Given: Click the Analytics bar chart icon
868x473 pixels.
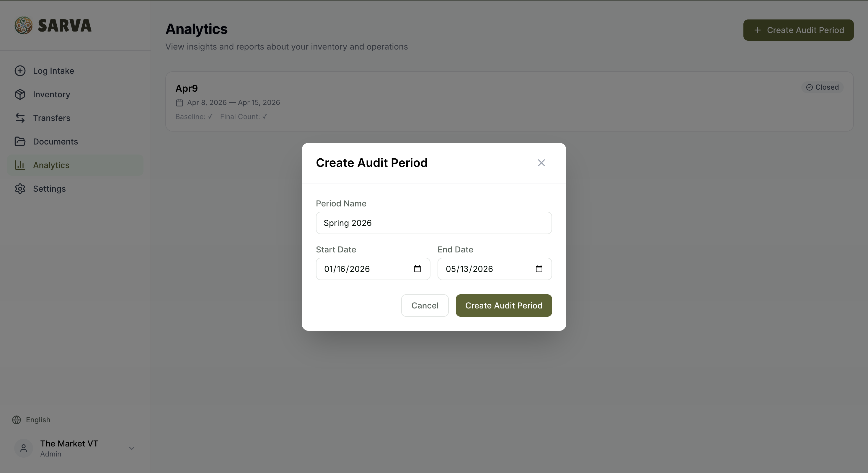Looking at the screenshot, I should 20,165.
